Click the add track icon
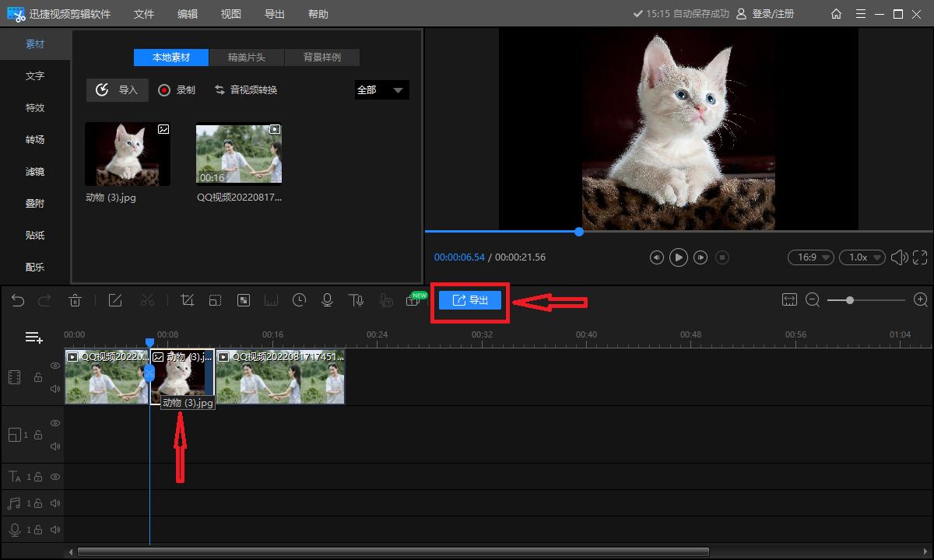 pyautogui.click(x=33, y=338)
